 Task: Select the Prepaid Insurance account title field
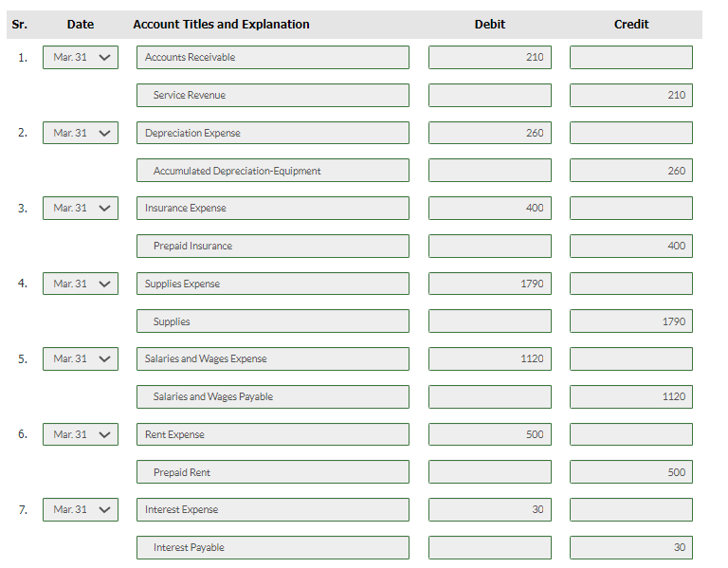point(273,247)
